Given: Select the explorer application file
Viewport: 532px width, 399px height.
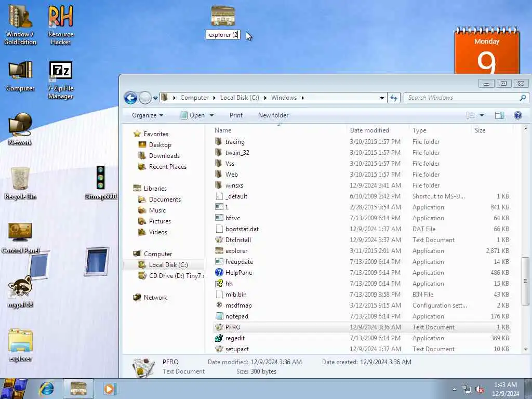Looking at the screenshot, I should pyautogui.click(x=362, y=251).
